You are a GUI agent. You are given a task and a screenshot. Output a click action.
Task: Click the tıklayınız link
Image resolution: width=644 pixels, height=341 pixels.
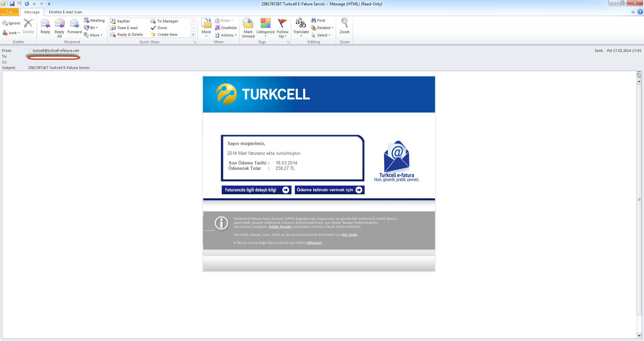coord(314,243)
